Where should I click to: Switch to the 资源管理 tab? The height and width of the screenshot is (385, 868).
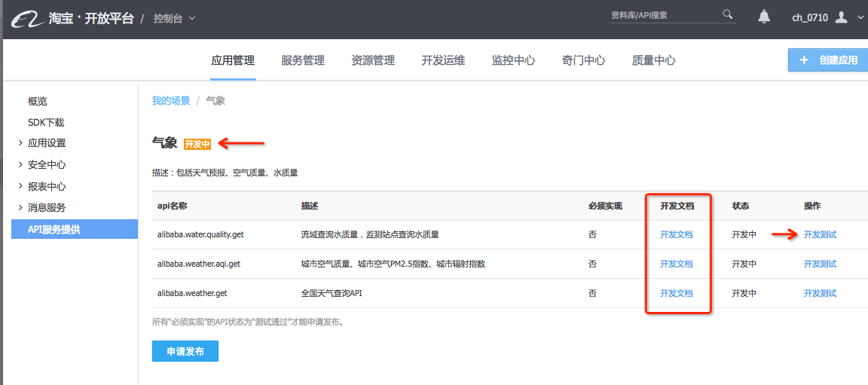[x=373, y=60]
